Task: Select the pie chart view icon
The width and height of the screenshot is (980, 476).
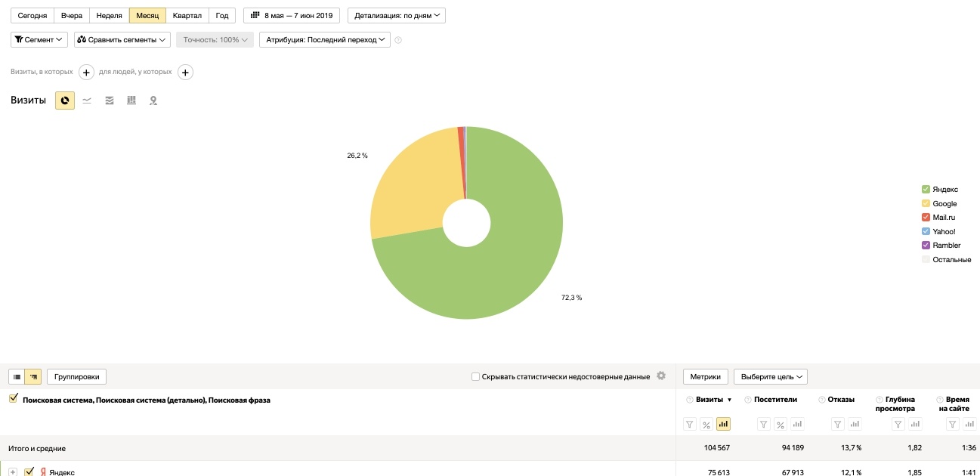Action: click(x=65, y=100)
